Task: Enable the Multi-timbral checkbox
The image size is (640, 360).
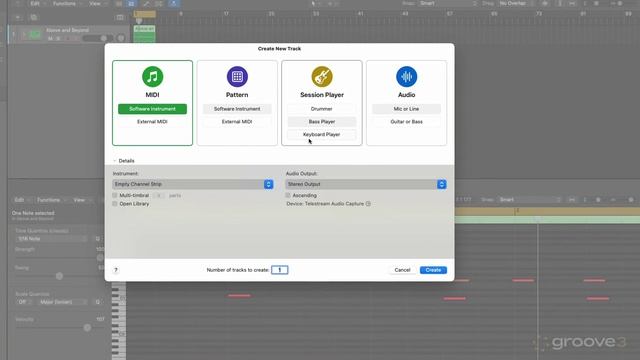Action: (x=115, y=196)
